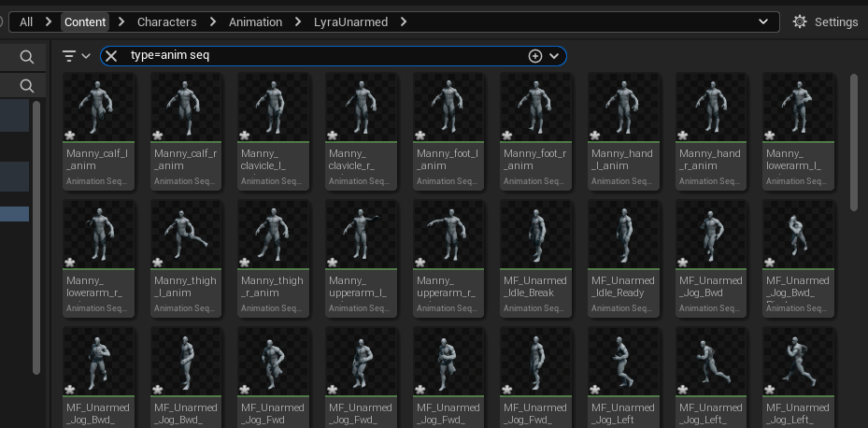Save search as collection plus icon

[534, 56]
